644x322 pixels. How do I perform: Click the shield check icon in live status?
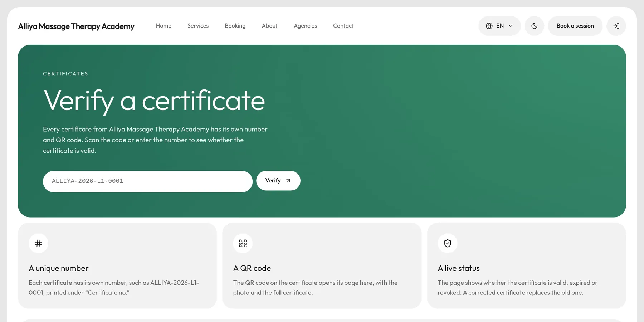point(448,243)
